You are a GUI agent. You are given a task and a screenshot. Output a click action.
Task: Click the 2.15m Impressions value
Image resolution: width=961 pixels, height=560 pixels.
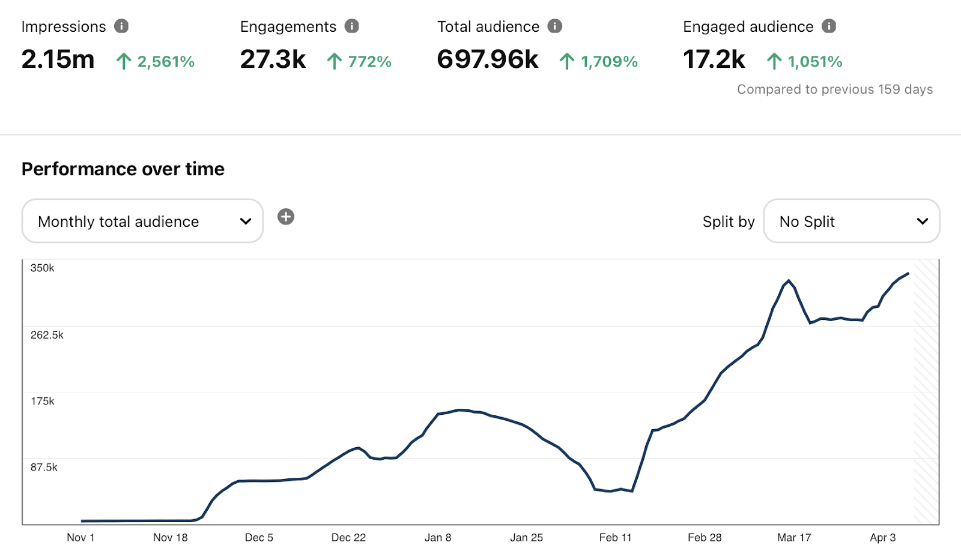tap(58, 59)
